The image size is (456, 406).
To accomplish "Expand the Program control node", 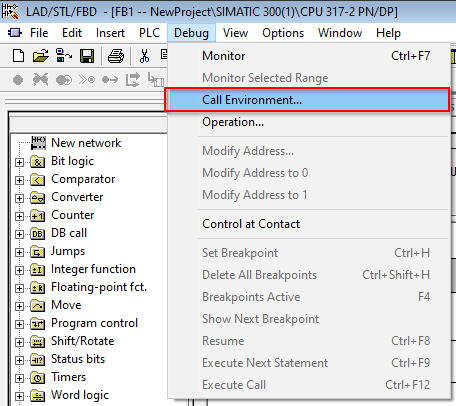I will pos(19,324).
